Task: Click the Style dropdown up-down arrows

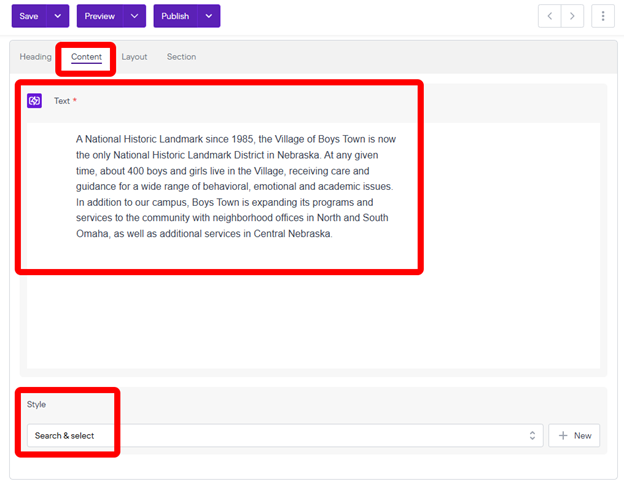Action: pyautogui.click(x=532, y=435)
